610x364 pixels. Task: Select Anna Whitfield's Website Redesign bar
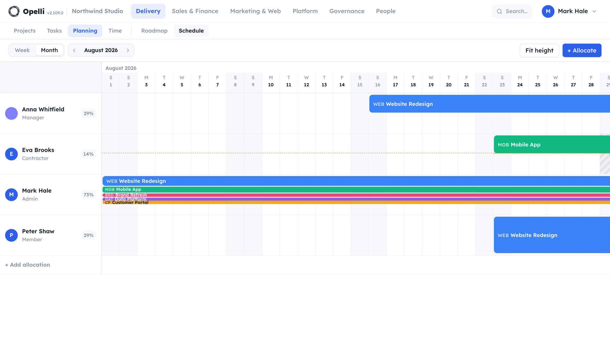490,104
